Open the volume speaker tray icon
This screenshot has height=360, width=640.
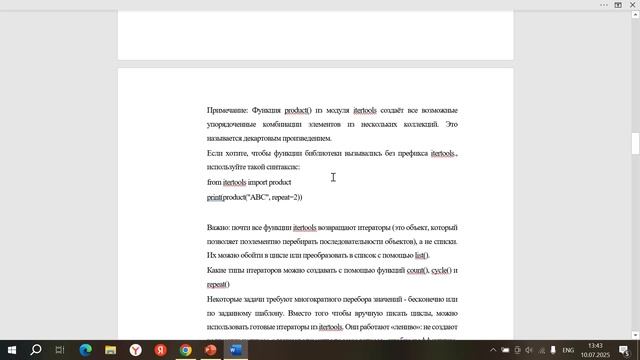pos(529,350)
